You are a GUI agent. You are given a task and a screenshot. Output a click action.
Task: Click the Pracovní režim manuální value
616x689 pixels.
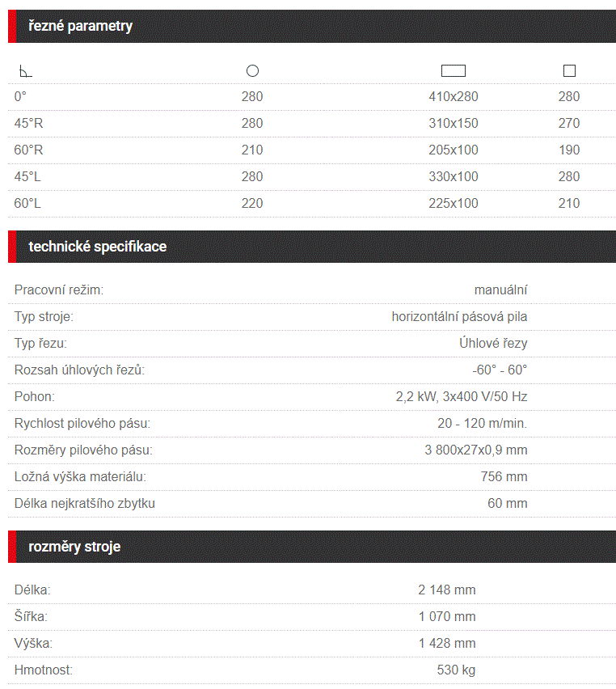tap(500, 290)
